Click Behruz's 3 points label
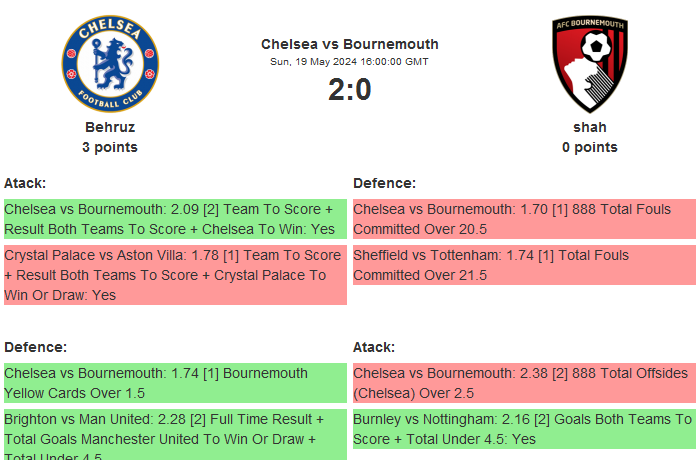The image size is (700, 460). (110, 147)
